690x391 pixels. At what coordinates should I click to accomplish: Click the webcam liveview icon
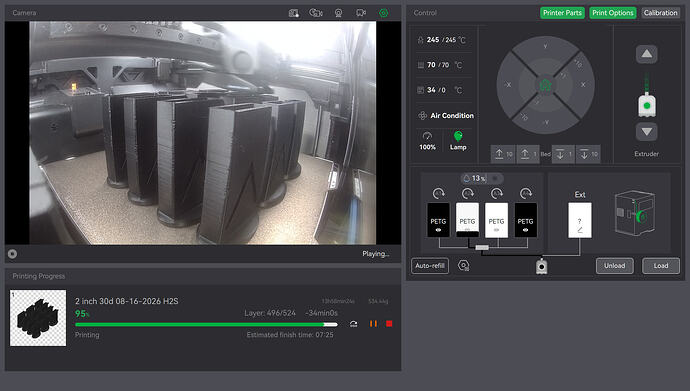coord(338,13)
